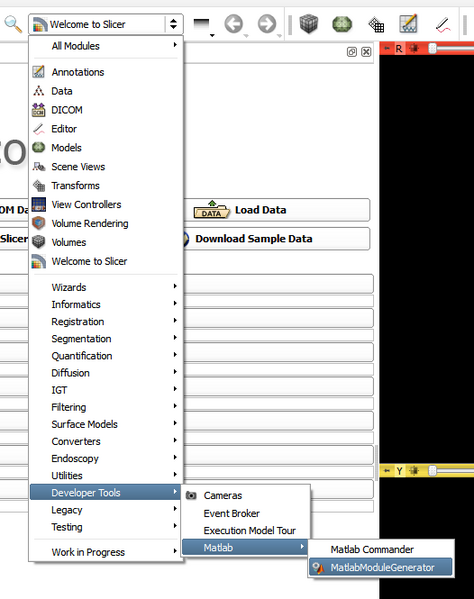Select Volume Rendering from the menu
The width and height of the screenshot is (474, 599).
pos(106,223)
